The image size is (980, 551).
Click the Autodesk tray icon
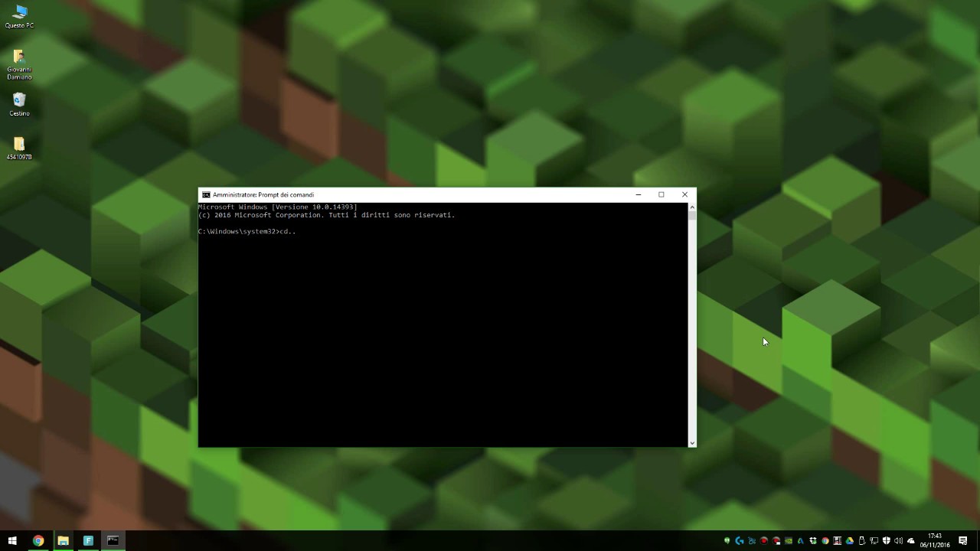pos(801,541)
